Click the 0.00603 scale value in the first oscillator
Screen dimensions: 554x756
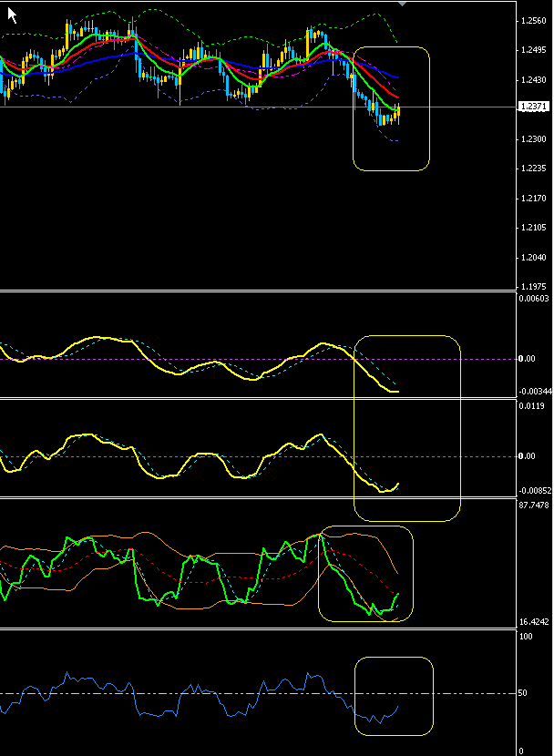click(x=533, y=298)
